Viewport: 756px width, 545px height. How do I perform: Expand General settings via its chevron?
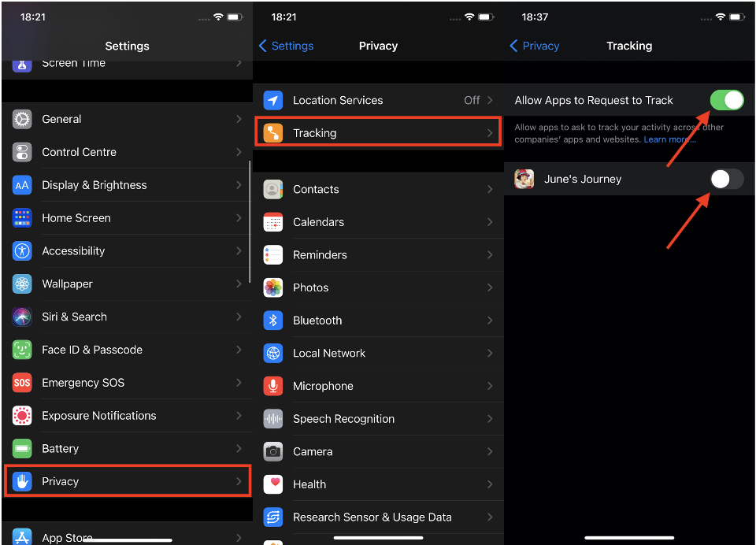[x=239, y=119]
